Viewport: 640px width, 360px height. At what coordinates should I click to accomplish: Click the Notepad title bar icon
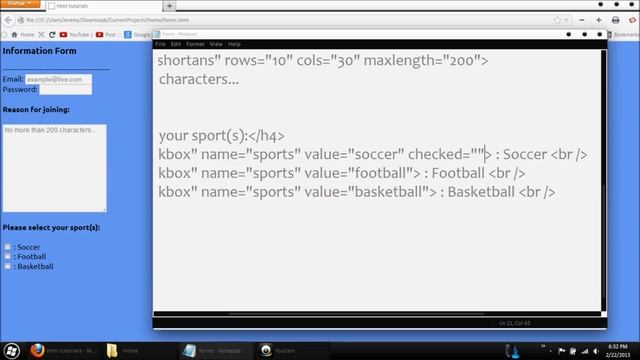tap(158, 34)
